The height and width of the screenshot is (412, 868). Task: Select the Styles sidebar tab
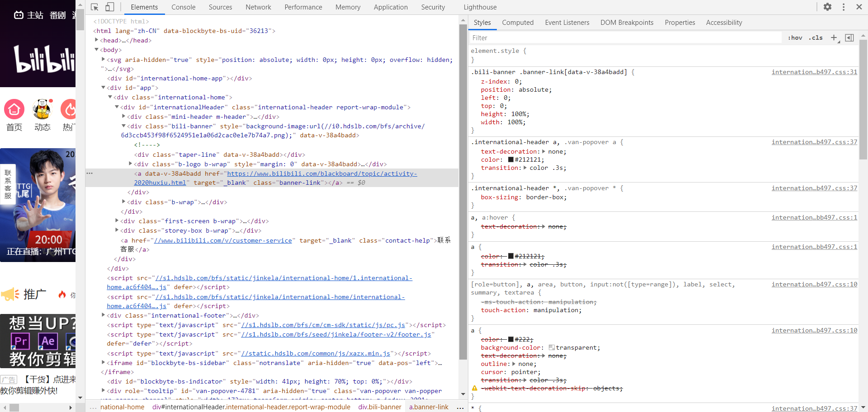[x=482, y=23]
